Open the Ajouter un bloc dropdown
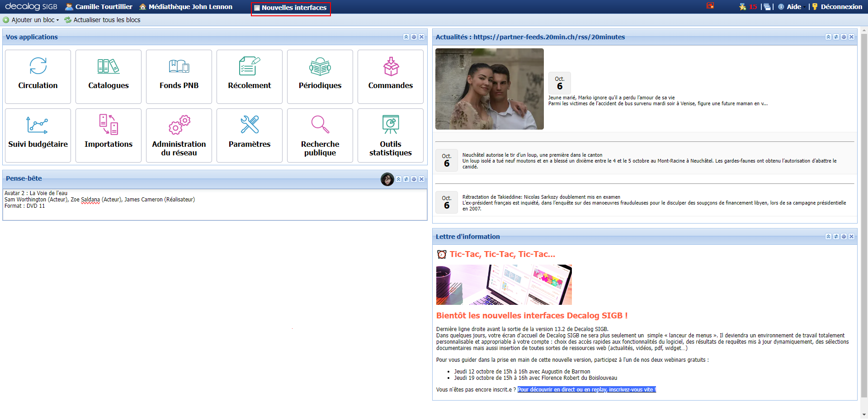 click(x=31, y=20)
